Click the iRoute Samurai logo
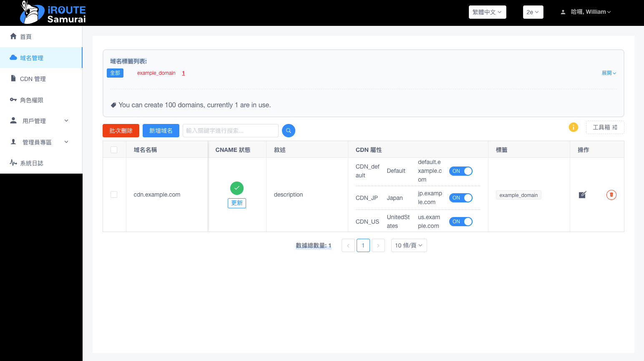The height and width of the screenshot is (361, 644). (53, 13)
